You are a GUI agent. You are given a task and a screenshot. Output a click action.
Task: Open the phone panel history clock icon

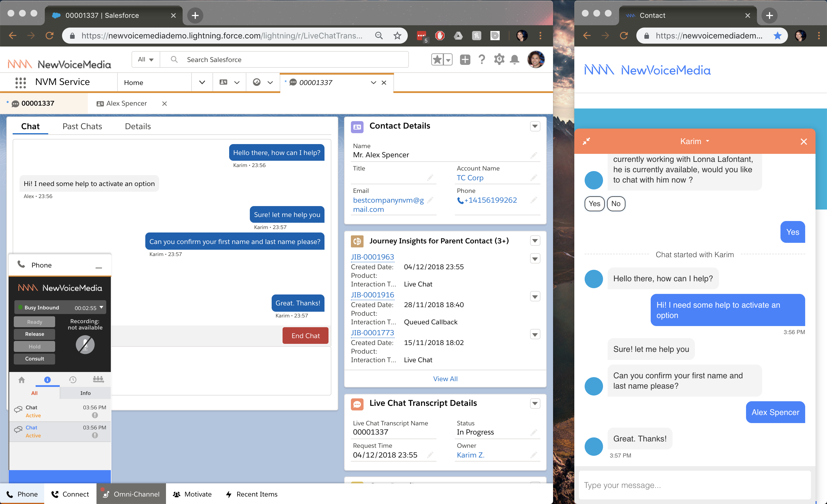click(72, 379)
